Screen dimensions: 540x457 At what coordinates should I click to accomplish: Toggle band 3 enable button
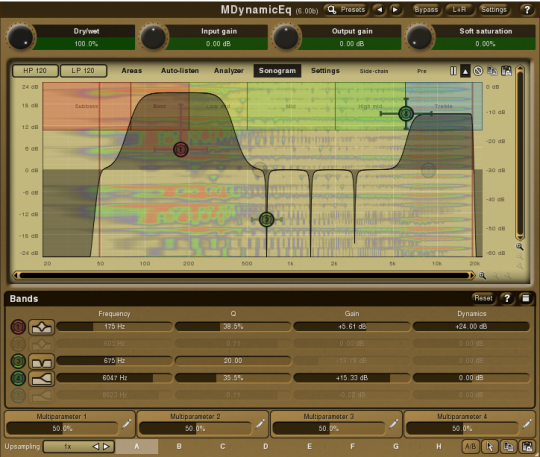coord(18,361)
